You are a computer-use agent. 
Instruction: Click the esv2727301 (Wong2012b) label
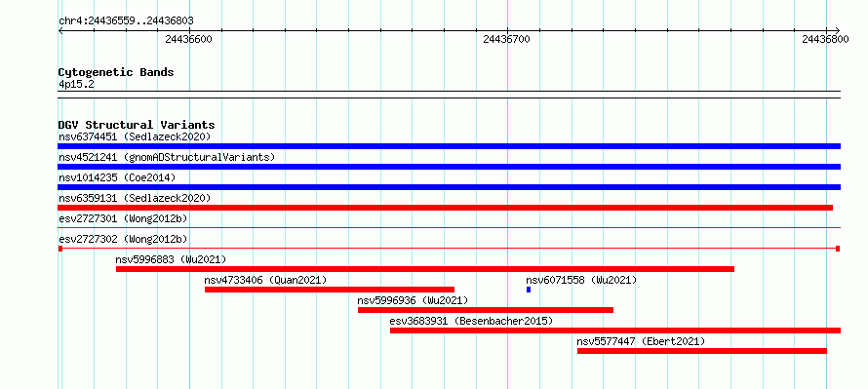(x=123, y=218)
